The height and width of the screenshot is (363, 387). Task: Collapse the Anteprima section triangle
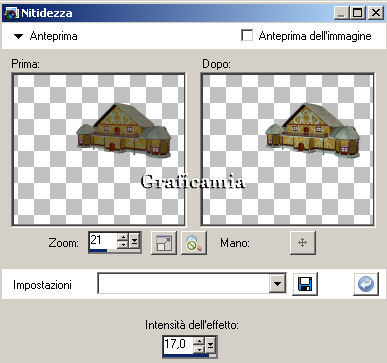click(19, 36)
